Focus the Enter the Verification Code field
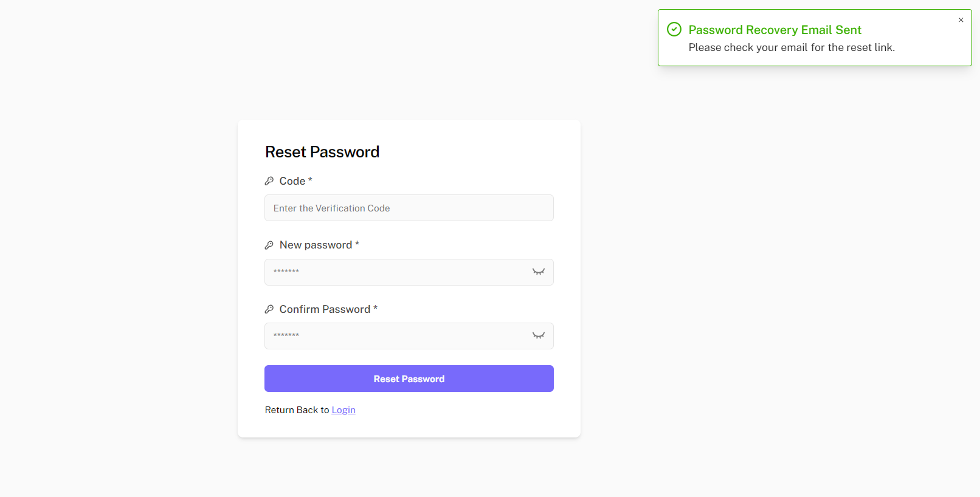The width and height of the screenshot is (980, 497). 409,208
